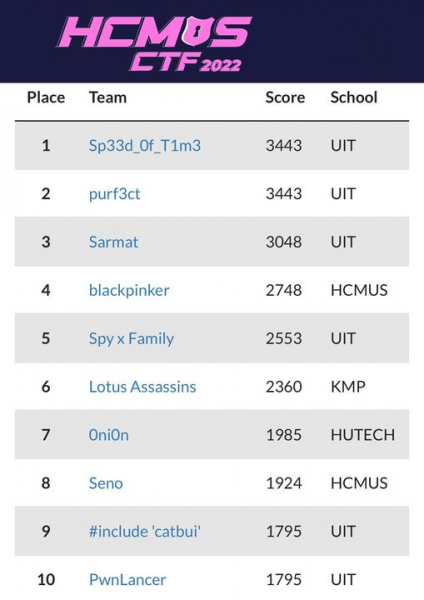Click the Place column header

46,98
